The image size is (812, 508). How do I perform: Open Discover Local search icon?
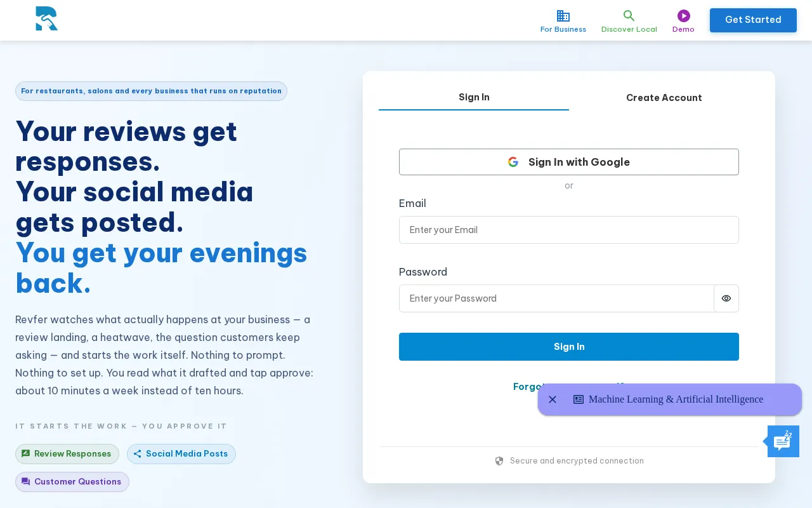coord(629,16)
